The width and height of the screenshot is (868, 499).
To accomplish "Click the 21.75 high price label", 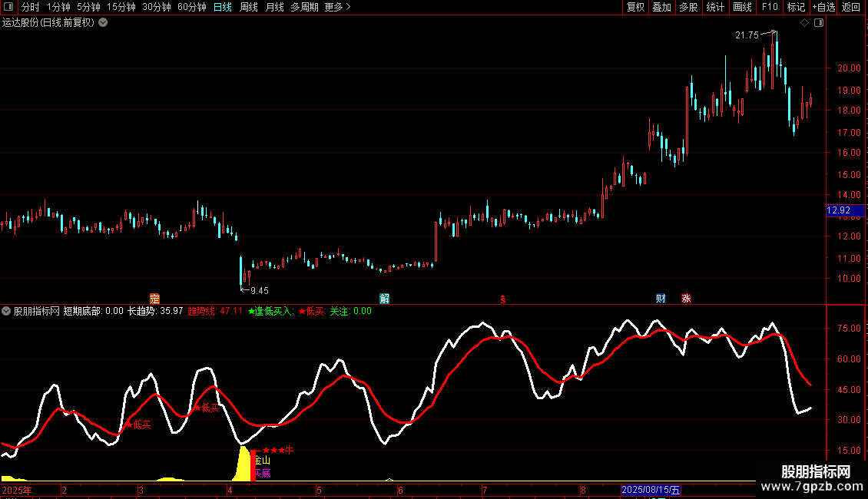I will pos(747,35).
